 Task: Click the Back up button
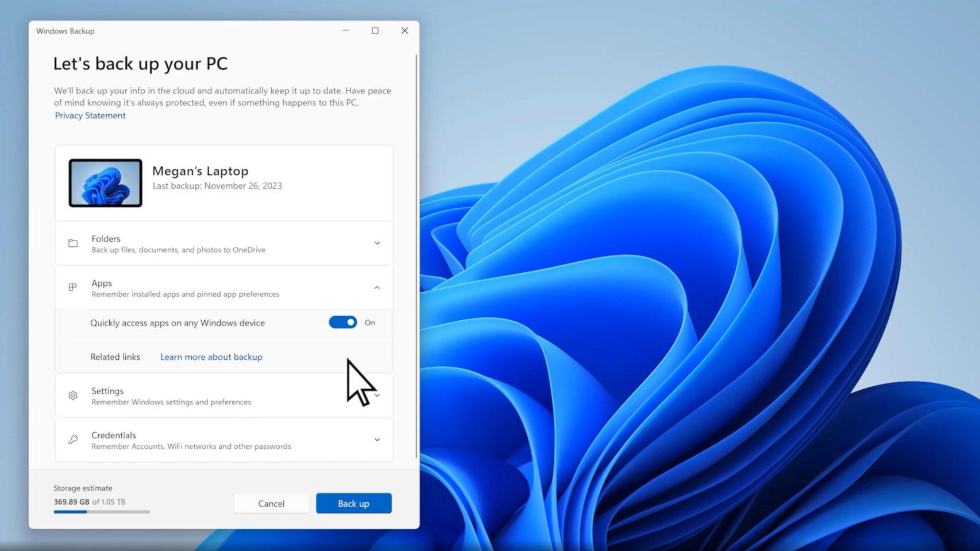354,503
